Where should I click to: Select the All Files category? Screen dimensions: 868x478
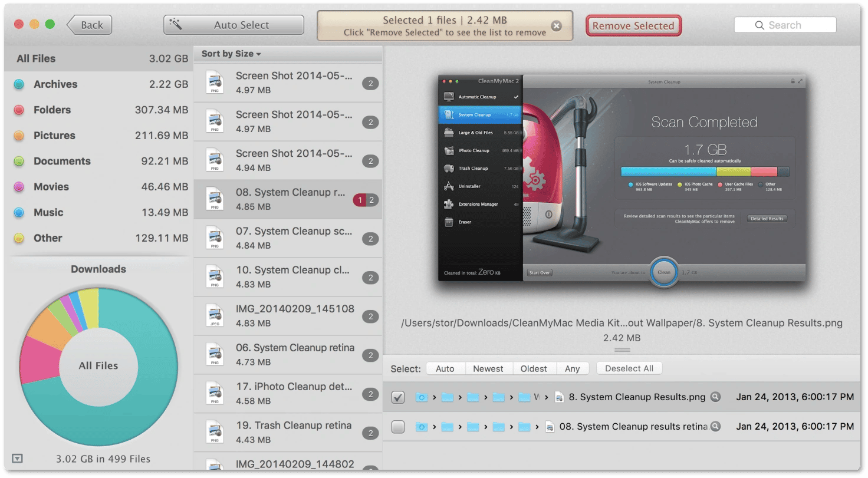pyautogui.click(x=98, y=58)
